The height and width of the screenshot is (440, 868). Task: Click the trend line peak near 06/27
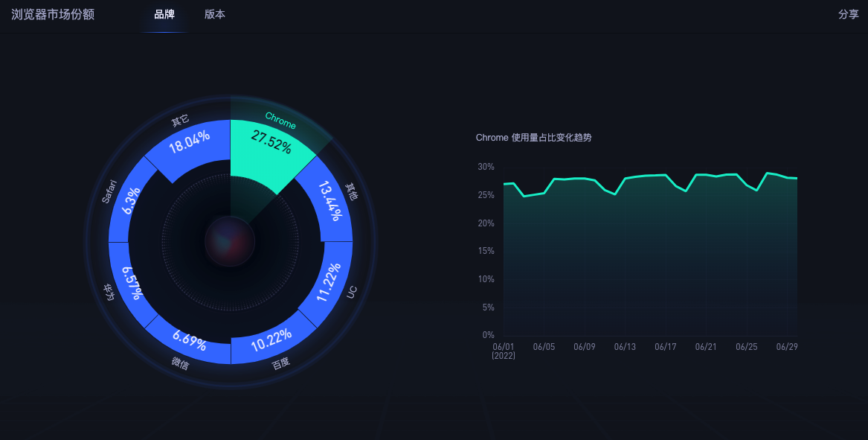767,173
